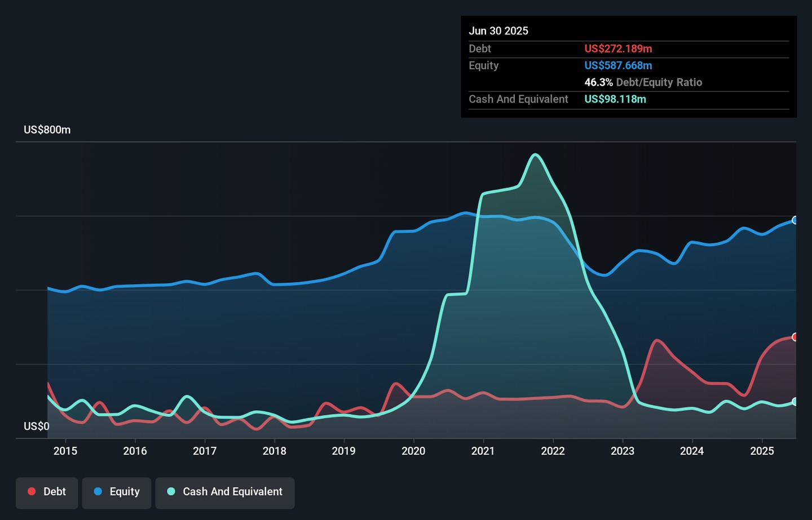Click the US$587.668m Equity value in tooltip
Image resolution: width=812 pixels, height=520 pixels.
[618, 65]
